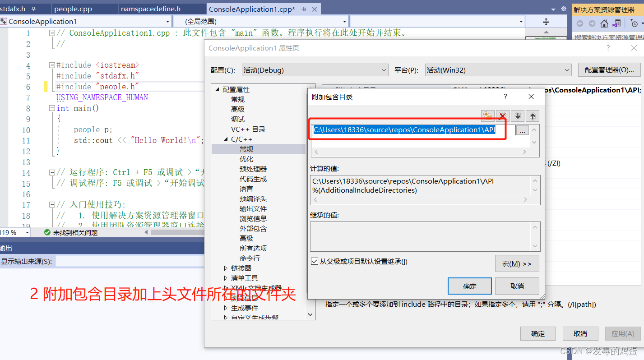Image resolution: width=644 pixels, height=360 pixels.
Task: Click the green check status icon
Action: coord(47,232)
